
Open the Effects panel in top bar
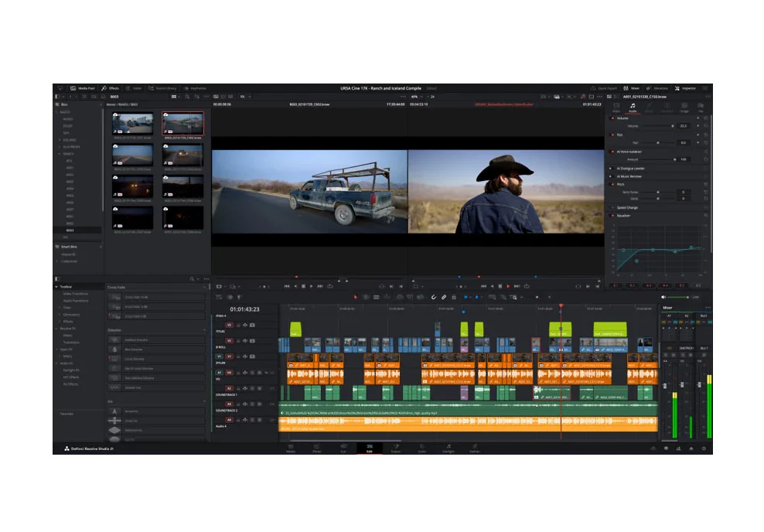click(111, 88)
